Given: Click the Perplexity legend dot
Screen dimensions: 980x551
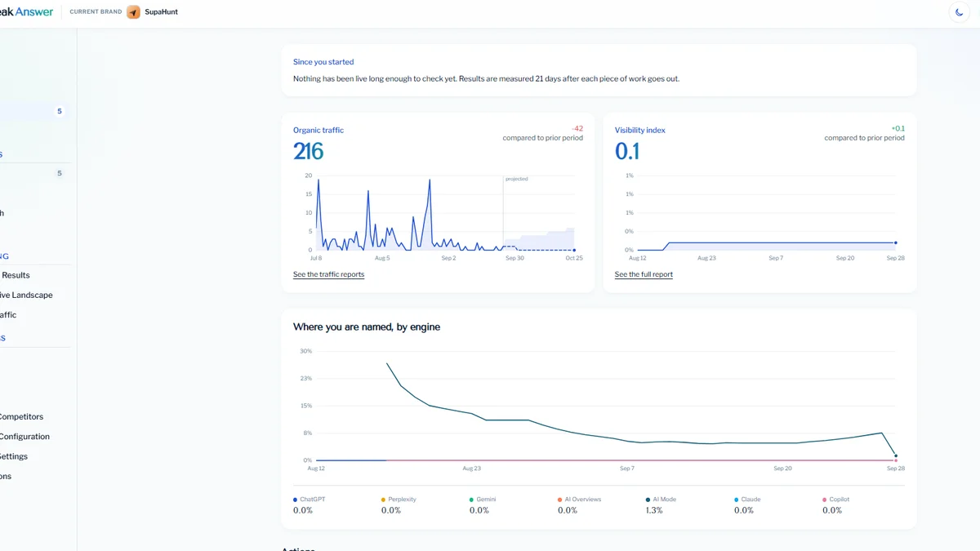Looking at the screenshot, I should click(x=384, y=500).
